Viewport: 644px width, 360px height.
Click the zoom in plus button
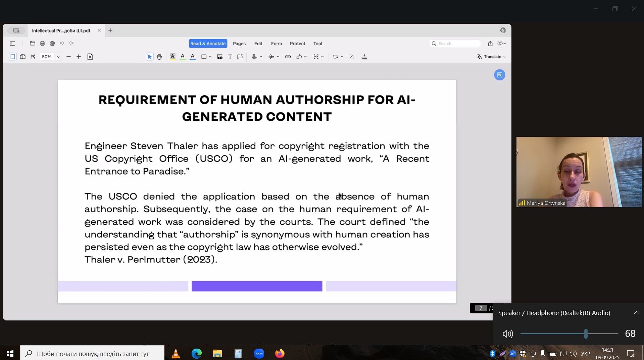(x=79, y=57)
